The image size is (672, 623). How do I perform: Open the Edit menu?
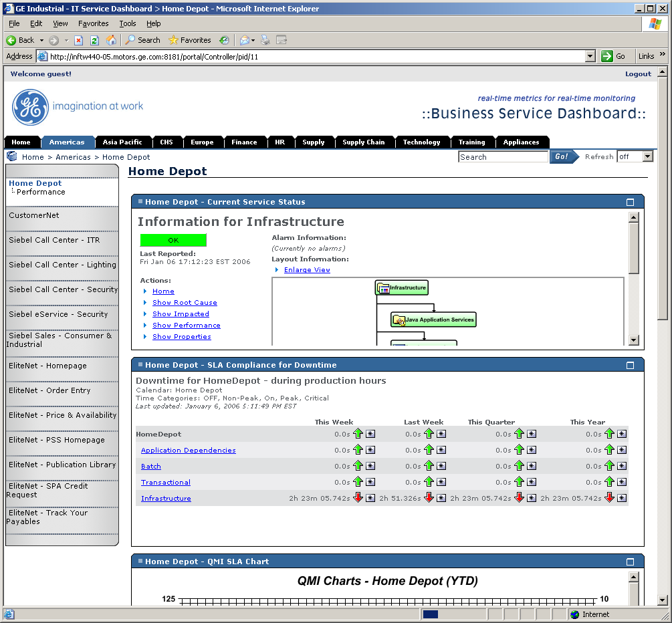click(36, 23)
